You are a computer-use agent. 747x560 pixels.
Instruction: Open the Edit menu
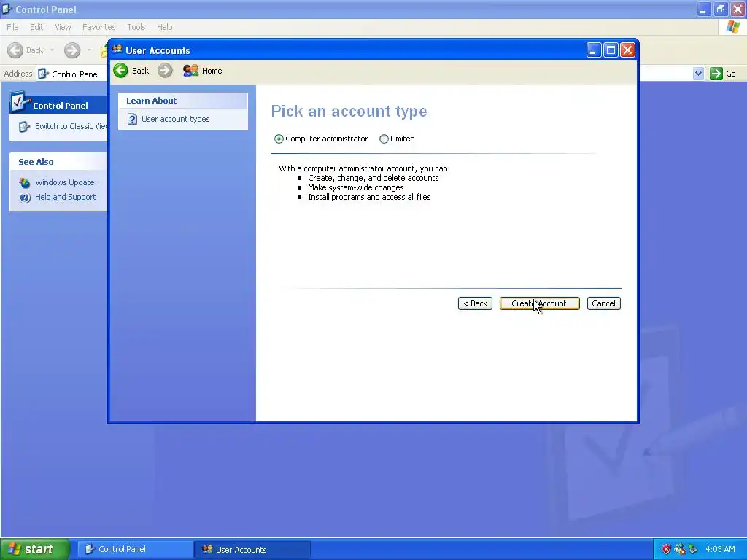pos(36,27)
